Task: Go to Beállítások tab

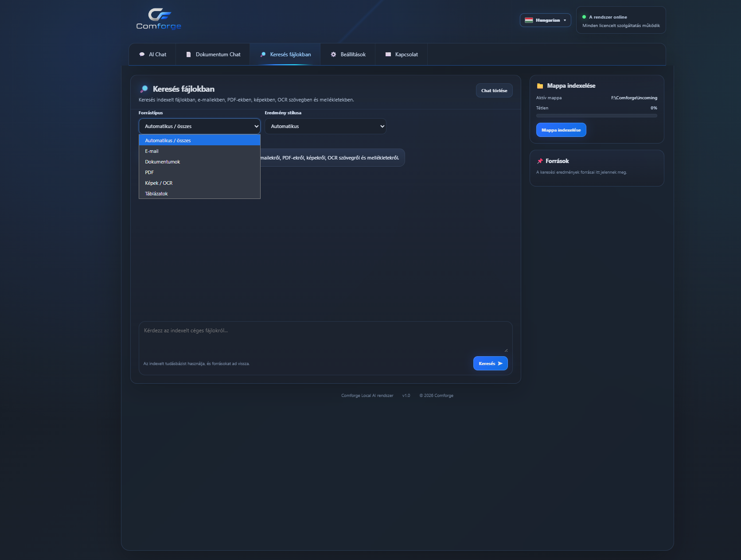Action: pos(348,54)
